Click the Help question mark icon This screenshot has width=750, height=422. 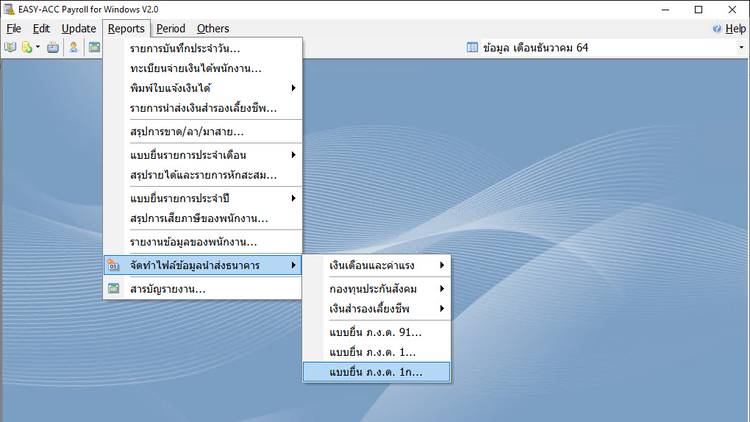click(x=717, y=29)
